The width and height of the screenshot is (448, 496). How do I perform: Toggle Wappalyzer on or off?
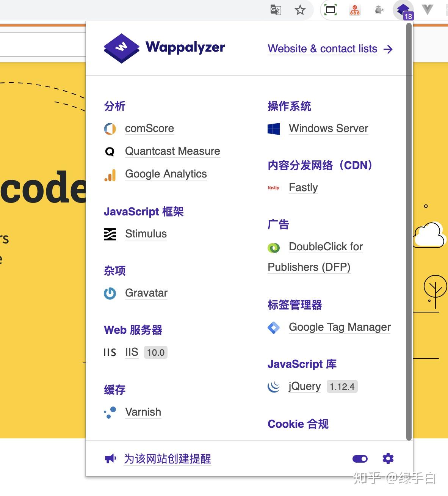tap(360, 459)
